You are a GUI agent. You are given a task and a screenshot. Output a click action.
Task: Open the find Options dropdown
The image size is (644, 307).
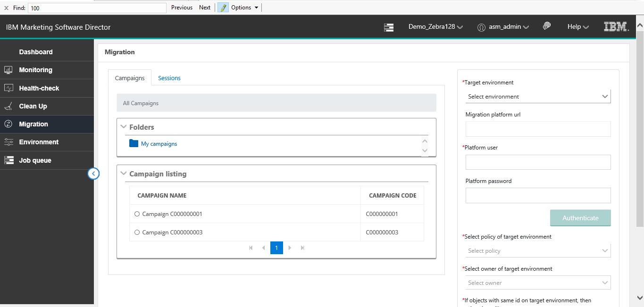pos(245,8)
